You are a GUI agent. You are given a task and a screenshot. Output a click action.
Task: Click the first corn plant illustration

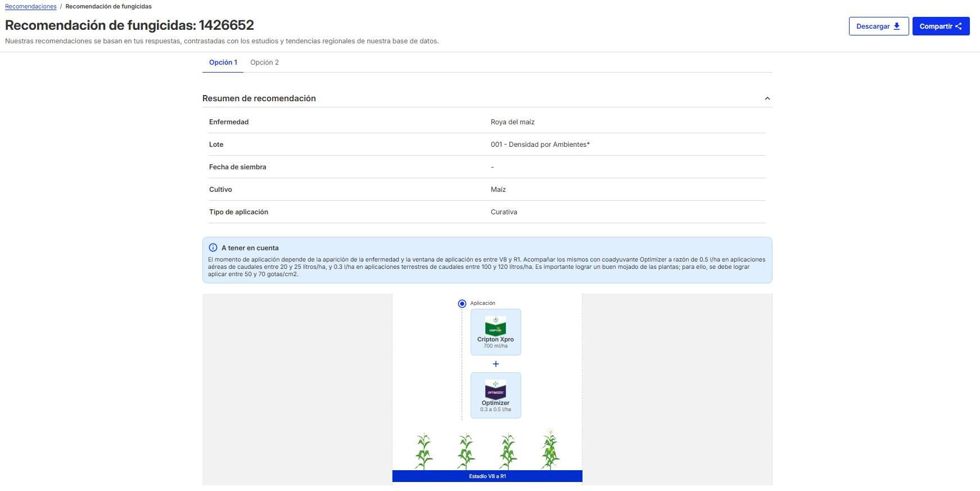point(424,451)
